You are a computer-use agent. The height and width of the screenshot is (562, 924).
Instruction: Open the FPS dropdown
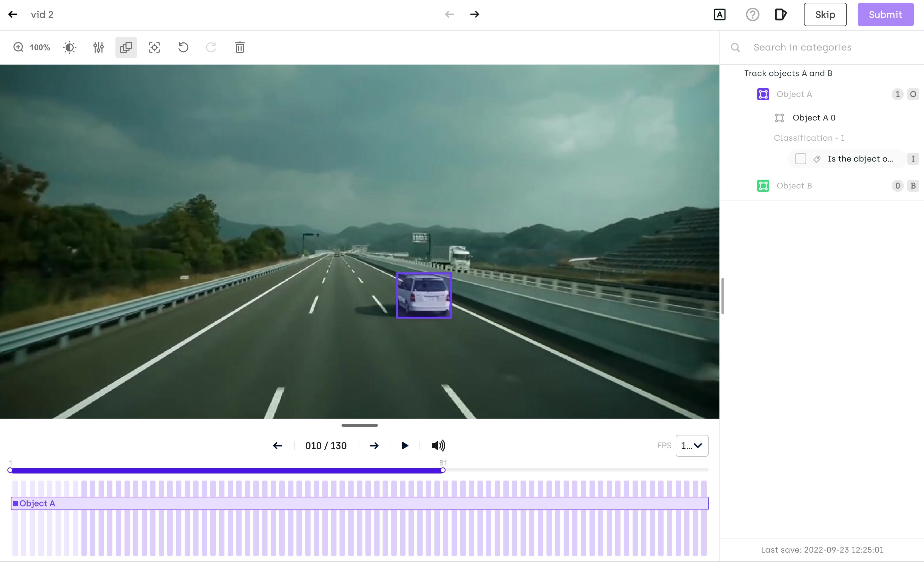click(691, 445)
